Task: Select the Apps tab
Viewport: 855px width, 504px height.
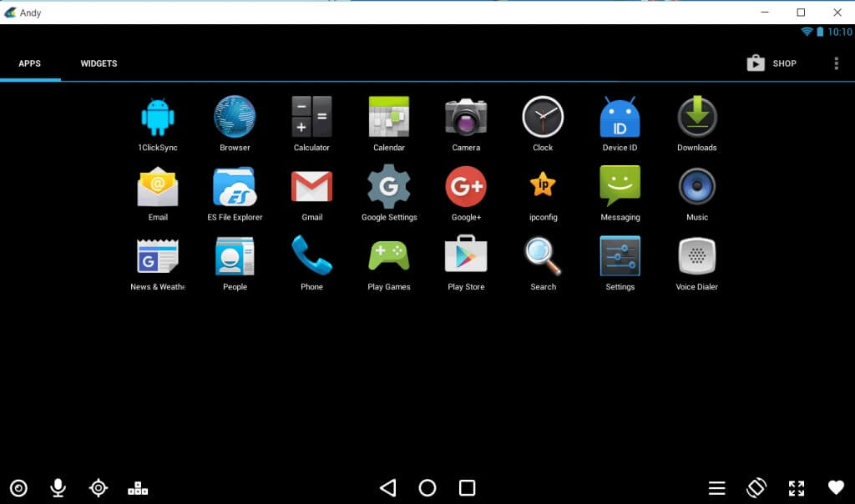Action: (30, 63)
